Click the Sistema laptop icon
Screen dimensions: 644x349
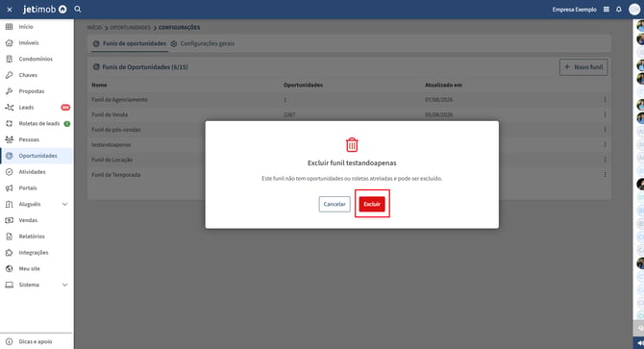[9, 285]
